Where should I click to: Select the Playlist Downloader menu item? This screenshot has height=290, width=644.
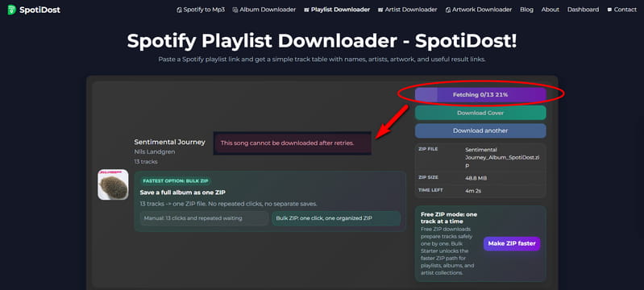pos(340,10)
